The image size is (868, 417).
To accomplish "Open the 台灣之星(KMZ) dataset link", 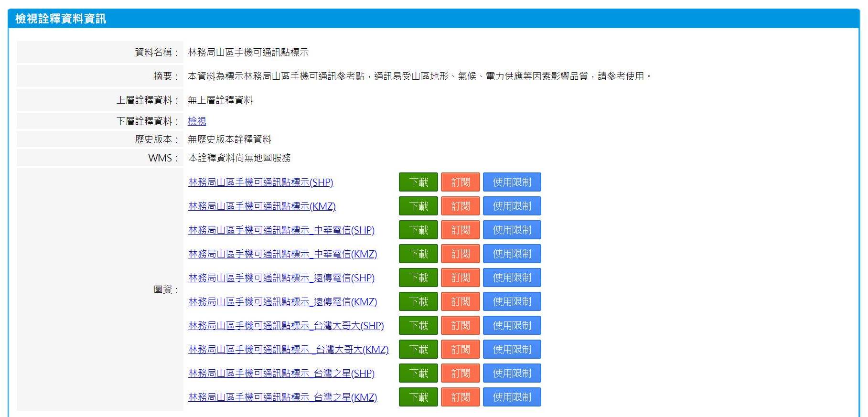I will coord(282,397).
